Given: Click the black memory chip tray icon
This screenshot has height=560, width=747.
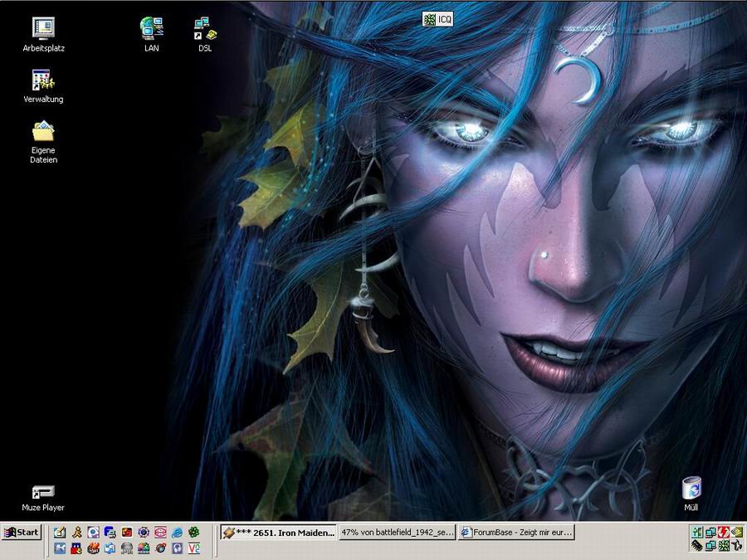Looking at the screenshot, I should click(x=697, y=545).
